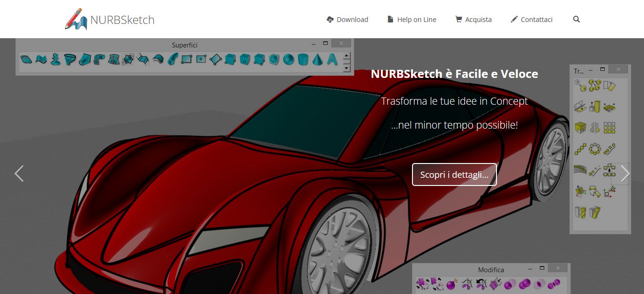Select the Cone icon in Superfici toolbar
Image resolution: width=644 pixels, height=294 pixels.
tap(317, 59)
